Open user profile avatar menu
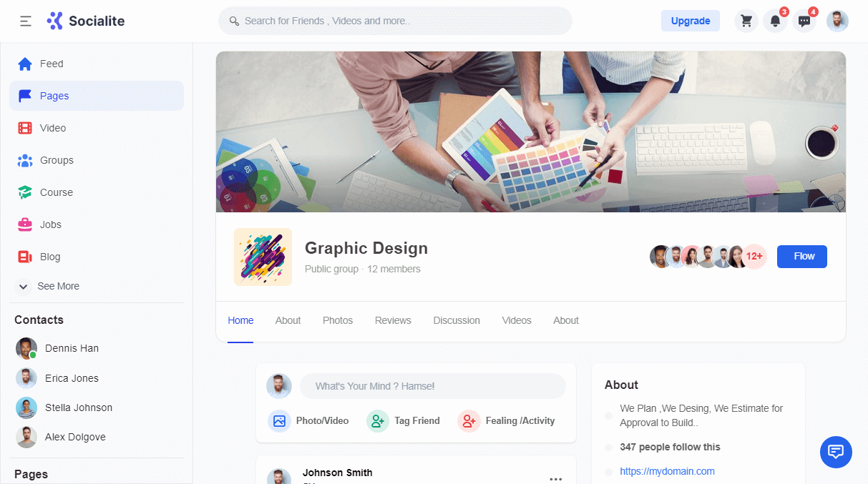868x484 pixels. 837,21
